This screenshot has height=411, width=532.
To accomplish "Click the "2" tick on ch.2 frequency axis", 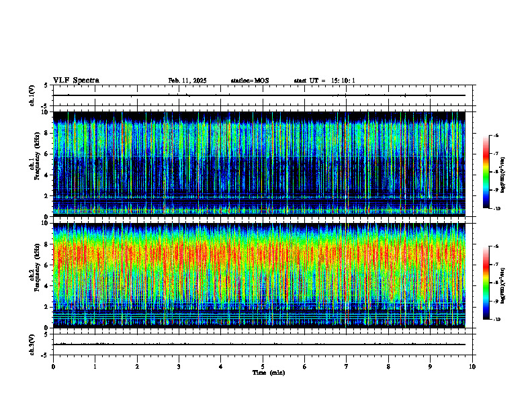I will [47, 307].
